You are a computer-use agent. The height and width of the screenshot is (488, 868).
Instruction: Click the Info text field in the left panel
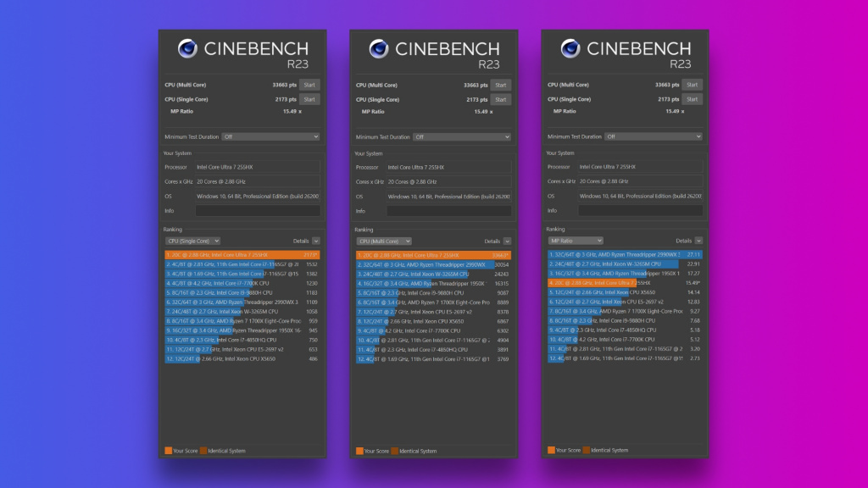click(x=258, y=211)
